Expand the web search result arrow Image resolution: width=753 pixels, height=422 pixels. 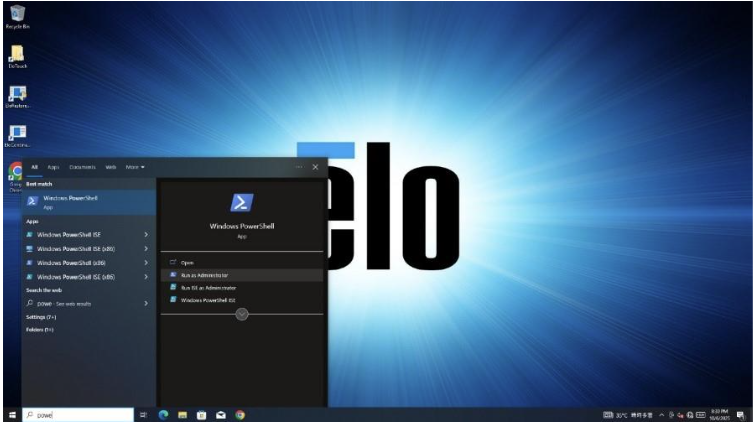pos(146,303)
